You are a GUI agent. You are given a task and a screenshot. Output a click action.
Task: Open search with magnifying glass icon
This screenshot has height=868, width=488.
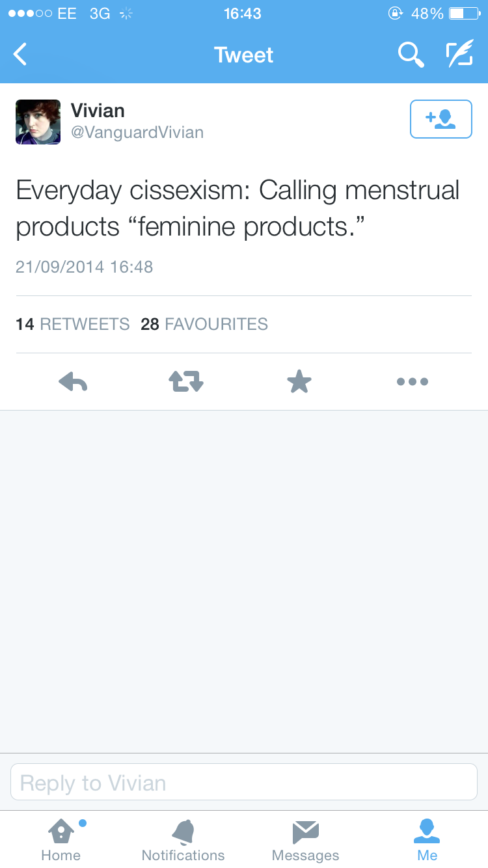(411, 55)
